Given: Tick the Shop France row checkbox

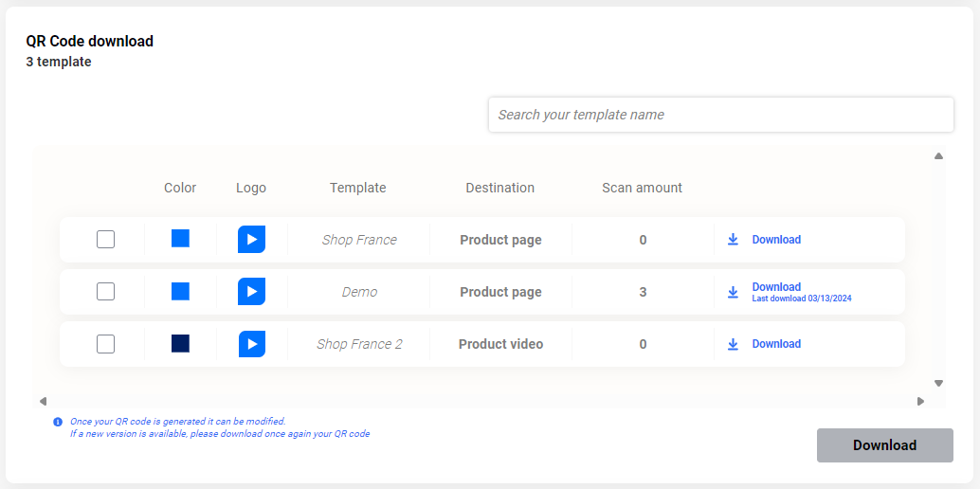Looking at the screenshot, I should click(x=106, y=240).
